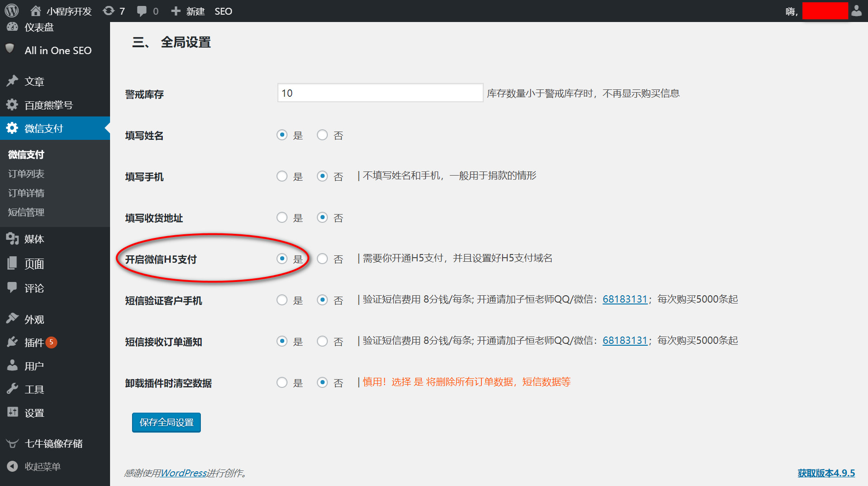Select 是 for 开启微信H5支付

pyautogui.click(x=282, y=259)
